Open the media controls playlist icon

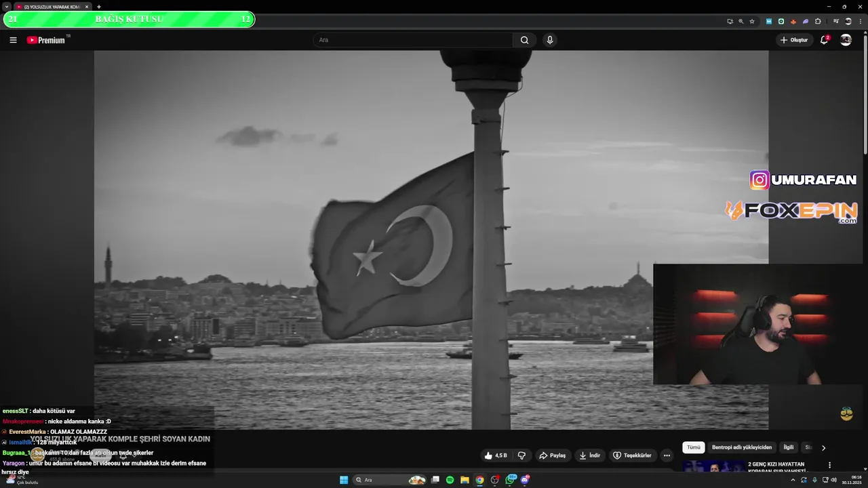coord(836,21)
